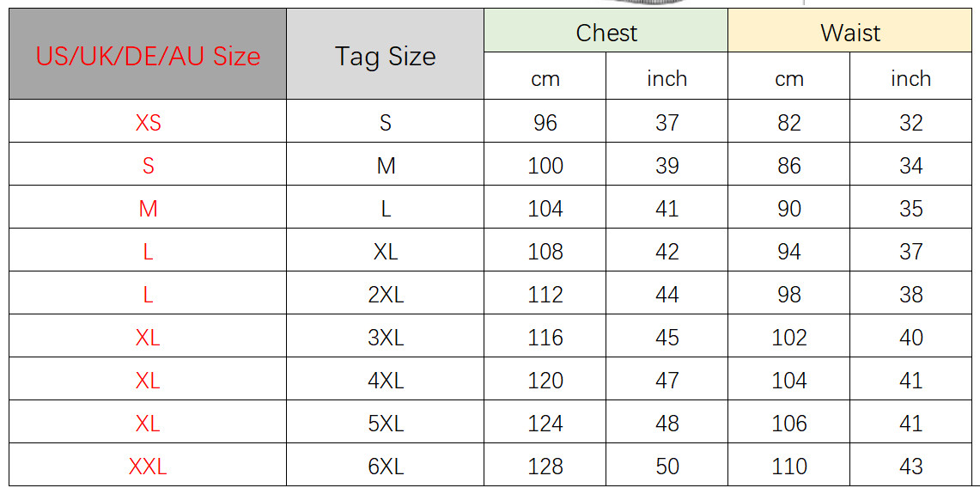This screenshot has width=980, height=494.
Task: Select waist inch value 43
Action: (x=910, y=466)
